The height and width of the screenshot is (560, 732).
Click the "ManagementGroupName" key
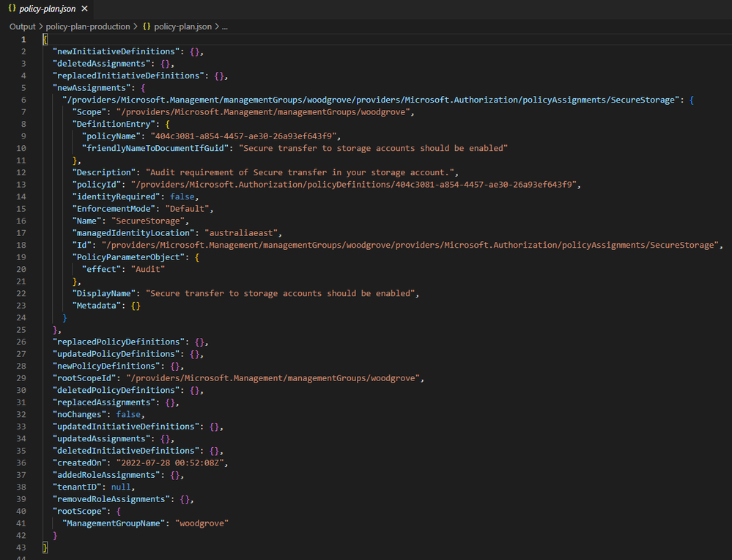pos(114,523)
